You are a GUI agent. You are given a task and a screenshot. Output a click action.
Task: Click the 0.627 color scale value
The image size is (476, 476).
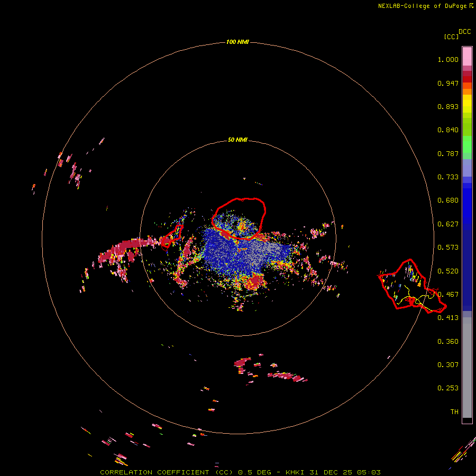click(448, 224)
